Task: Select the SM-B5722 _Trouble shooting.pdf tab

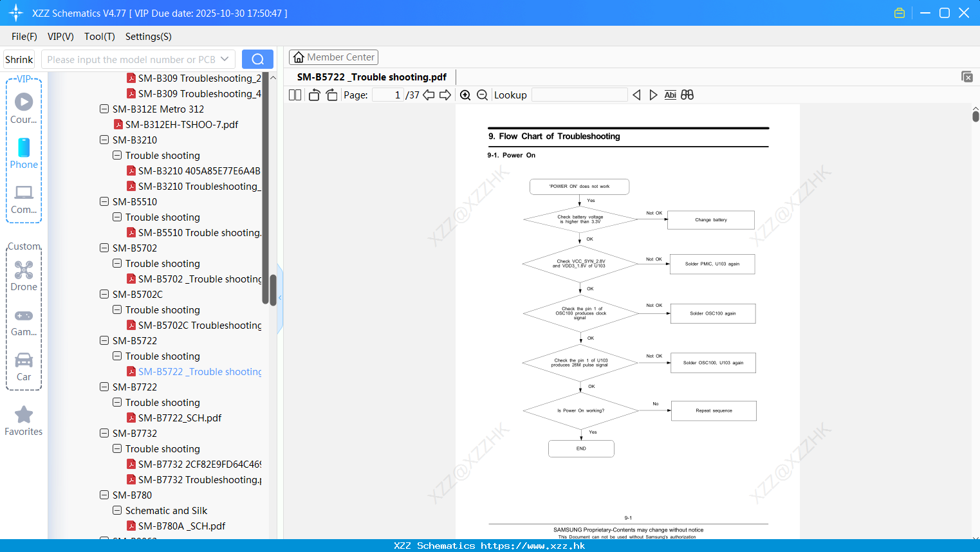Action: point(372,77)
